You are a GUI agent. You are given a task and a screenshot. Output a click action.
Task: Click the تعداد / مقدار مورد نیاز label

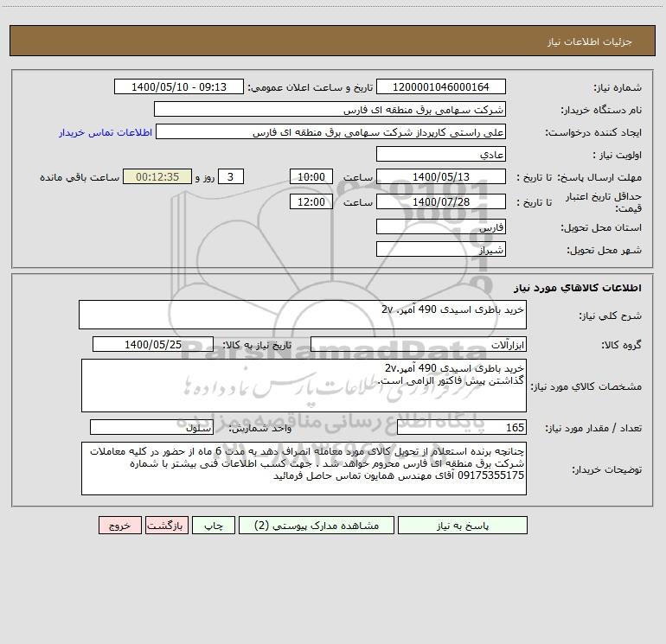(593, 429)
